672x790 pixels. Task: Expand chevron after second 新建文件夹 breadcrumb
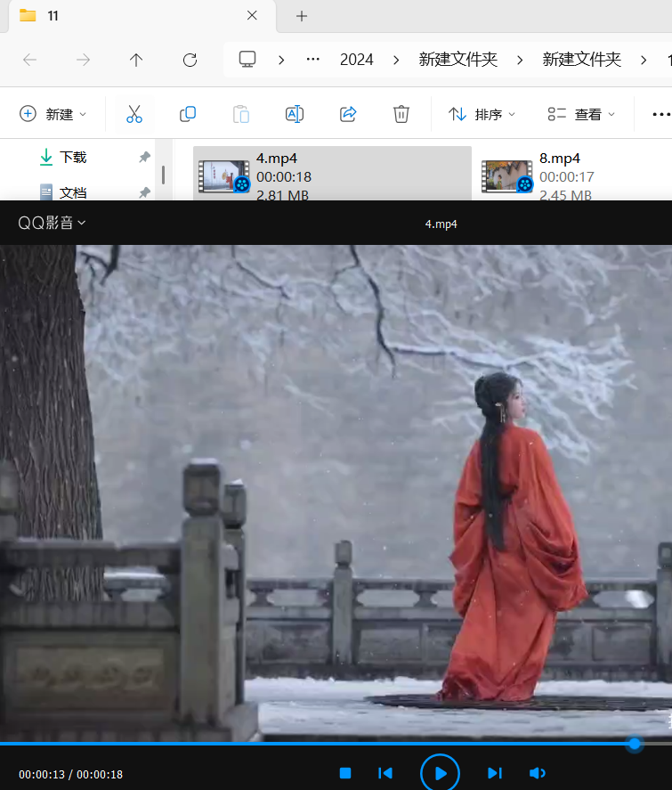[644, 60]
